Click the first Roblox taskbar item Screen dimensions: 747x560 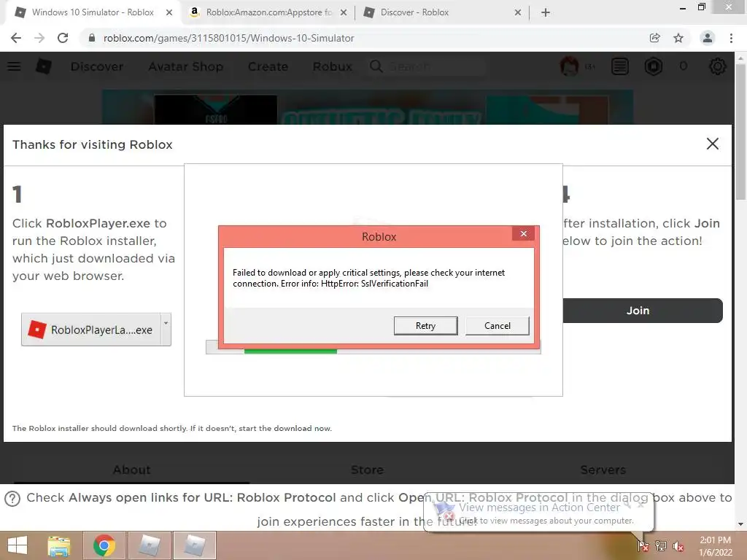149,545
